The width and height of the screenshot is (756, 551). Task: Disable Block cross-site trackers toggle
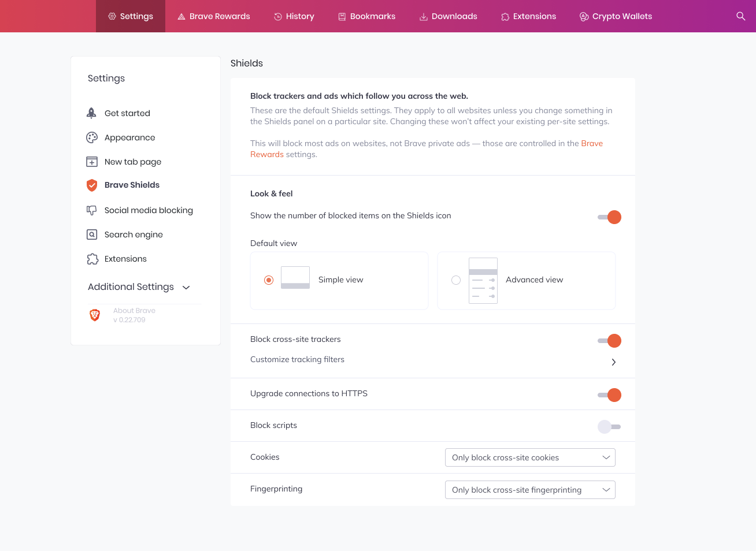pos(609,341)
